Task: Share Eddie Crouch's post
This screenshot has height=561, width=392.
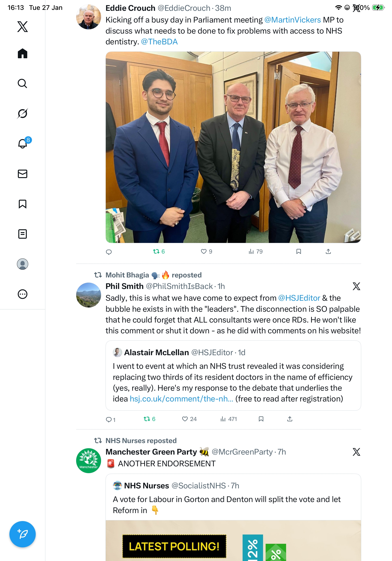Action: [x=328, y=251]
